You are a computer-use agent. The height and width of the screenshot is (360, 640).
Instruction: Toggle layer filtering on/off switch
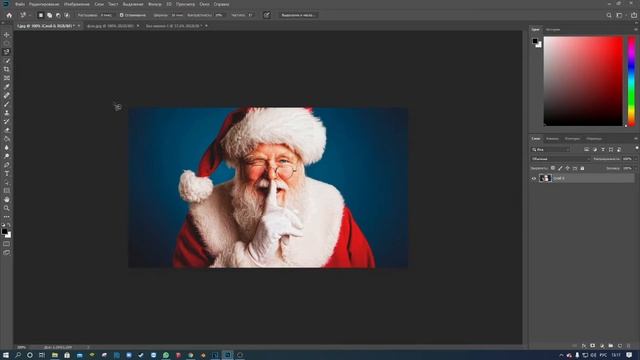point(637,148)
